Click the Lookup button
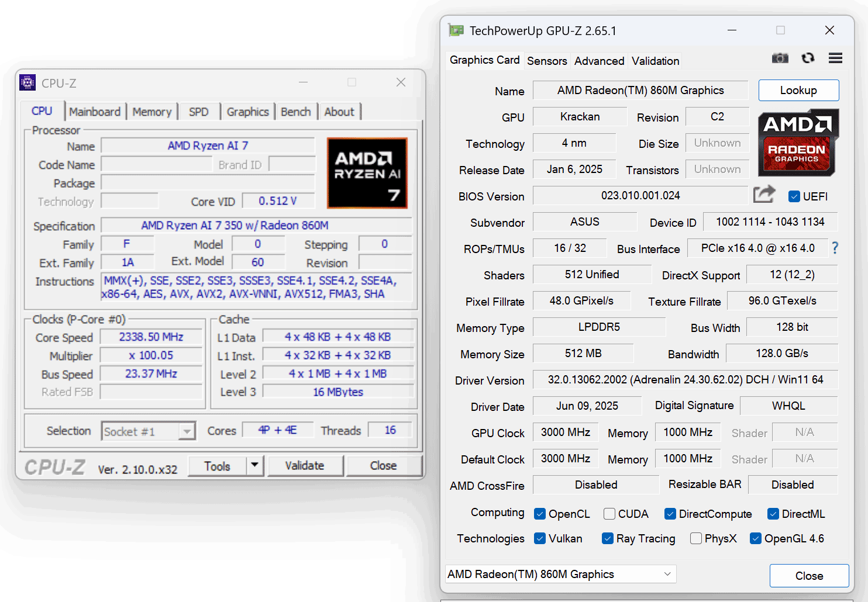 (x=798, y=90)
